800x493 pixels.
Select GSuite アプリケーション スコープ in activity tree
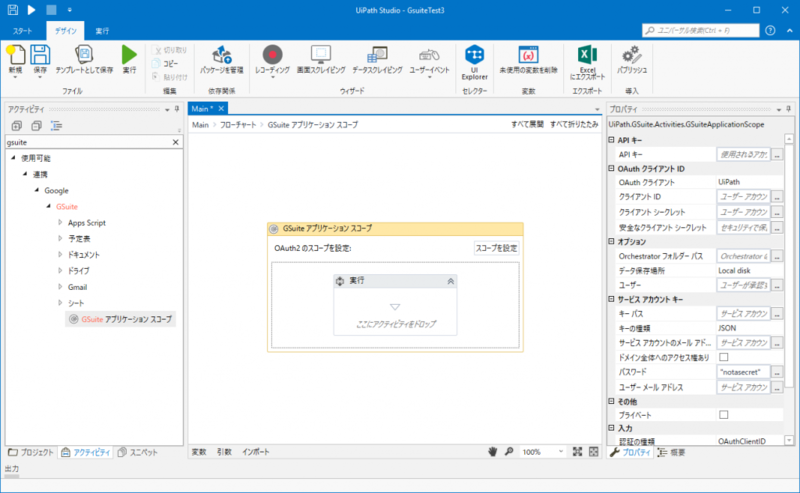point(121,319)
